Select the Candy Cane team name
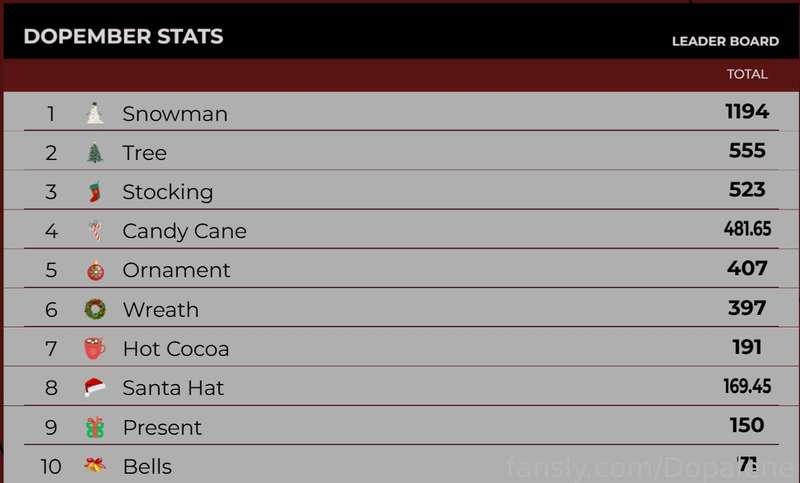 click(x=185, y=232)
